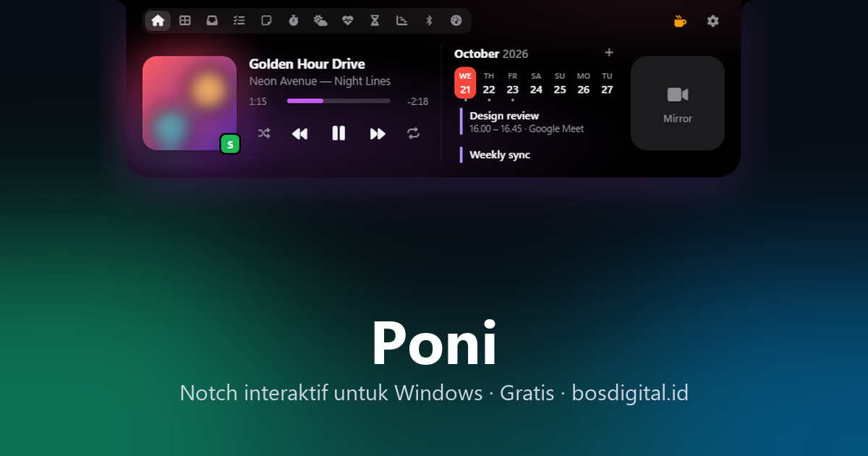Select Friday 23 in calendar

512,83
